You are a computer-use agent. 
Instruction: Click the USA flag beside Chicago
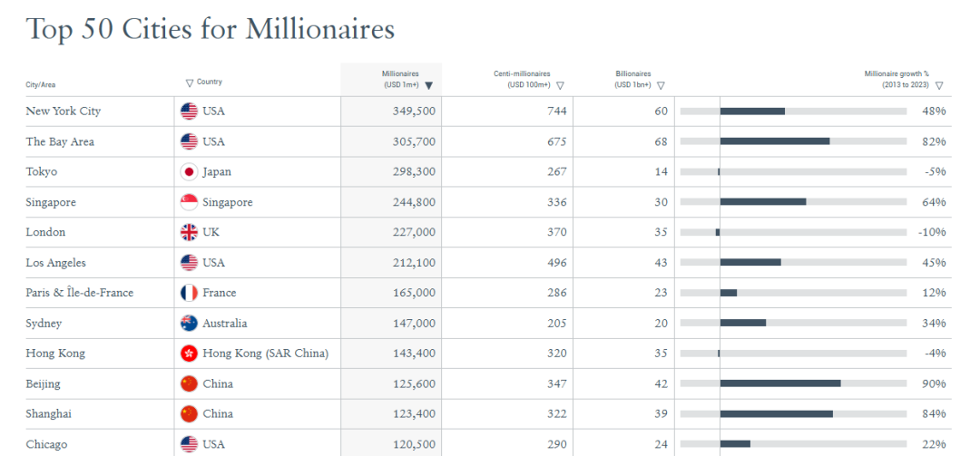tap(189, 444)
